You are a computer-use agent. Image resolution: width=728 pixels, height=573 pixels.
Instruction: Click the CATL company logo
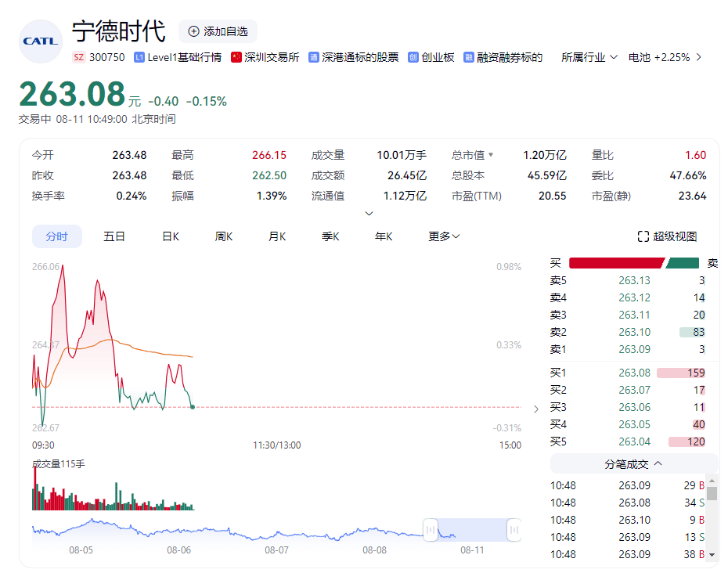pyautogui.click(x=41, y=41)
